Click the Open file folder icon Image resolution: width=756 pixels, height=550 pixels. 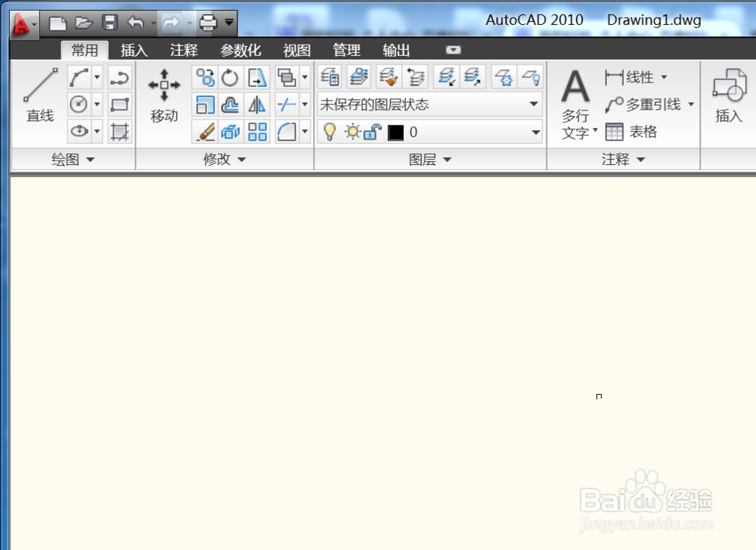coord(84,23)
